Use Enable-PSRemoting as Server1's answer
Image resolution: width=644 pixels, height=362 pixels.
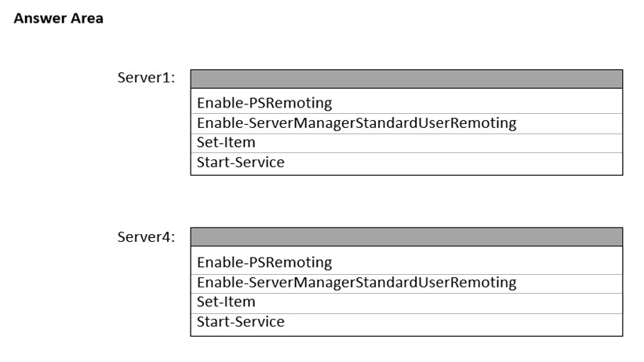[264, 103]
